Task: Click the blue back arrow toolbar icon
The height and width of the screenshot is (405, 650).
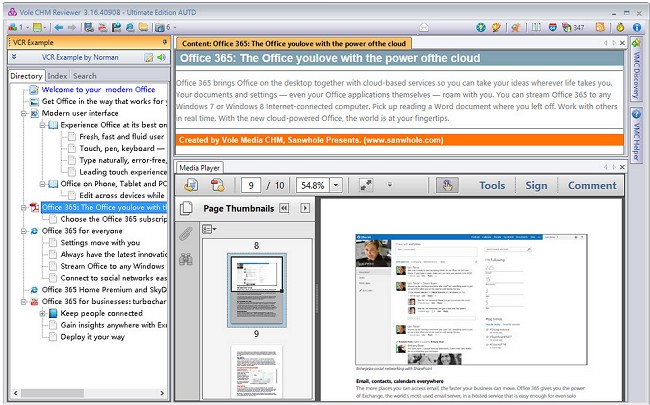Action: [x=58, y=27]
